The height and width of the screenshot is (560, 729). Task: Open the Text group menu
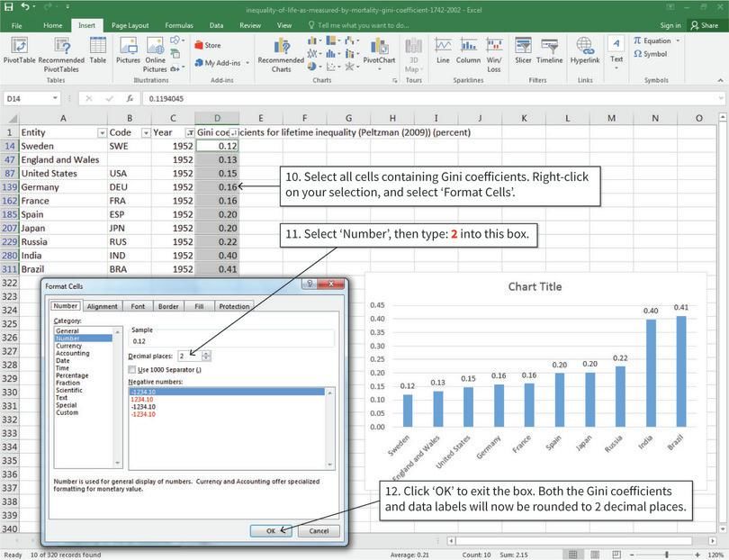click(616, 52)
